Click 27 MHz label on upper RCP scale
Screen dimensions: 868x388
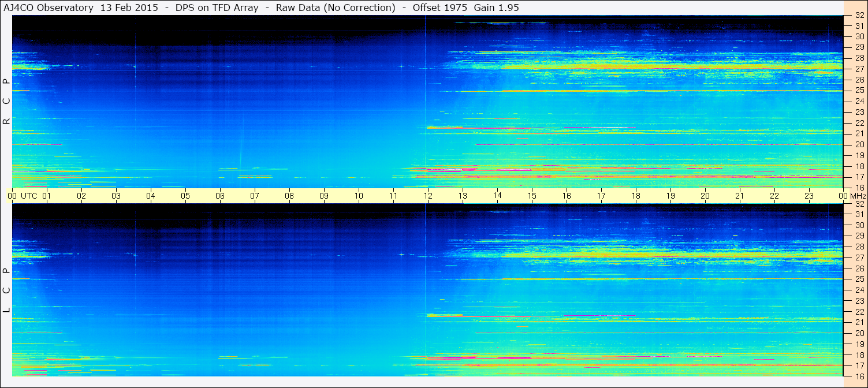click(859, 69)
